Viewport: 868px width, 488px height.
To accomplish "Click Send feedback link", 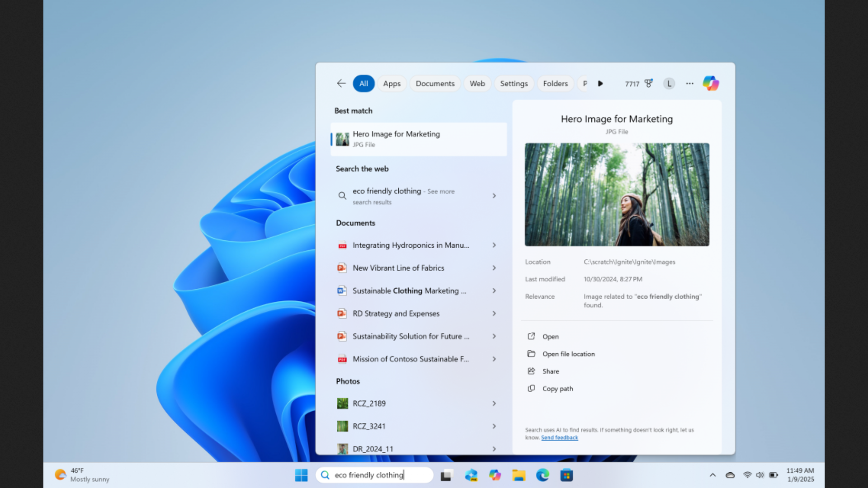I will (x=559, y=437).
